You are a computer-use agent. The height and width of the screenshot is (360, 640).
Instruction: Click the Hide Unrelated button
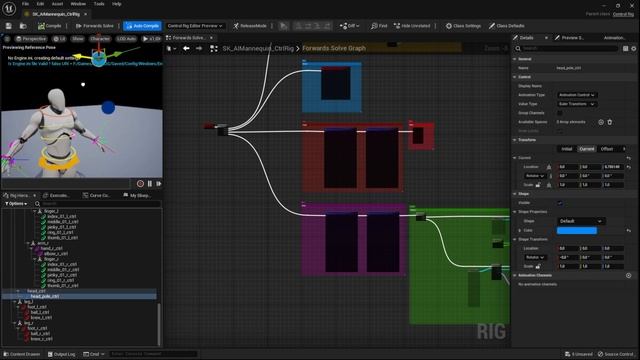click(412, 26)
